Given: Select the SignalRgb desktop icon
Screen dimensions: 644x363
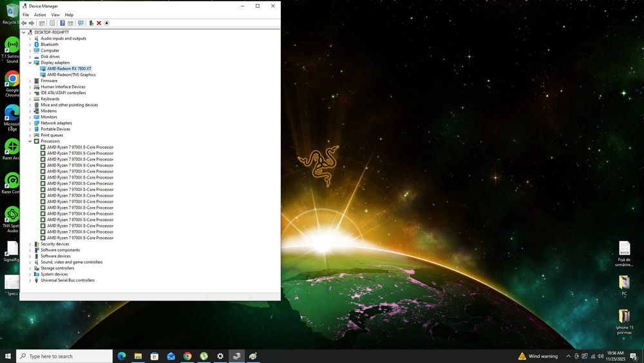Looking at the screenshot, I should pyautogui.click(x=12, y=251).
